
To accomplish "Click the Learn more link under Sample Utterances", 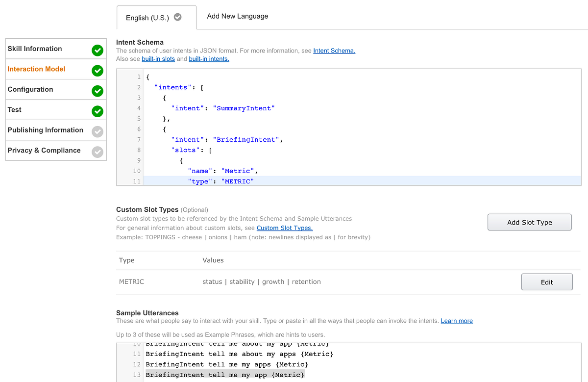I will (456, 320).
